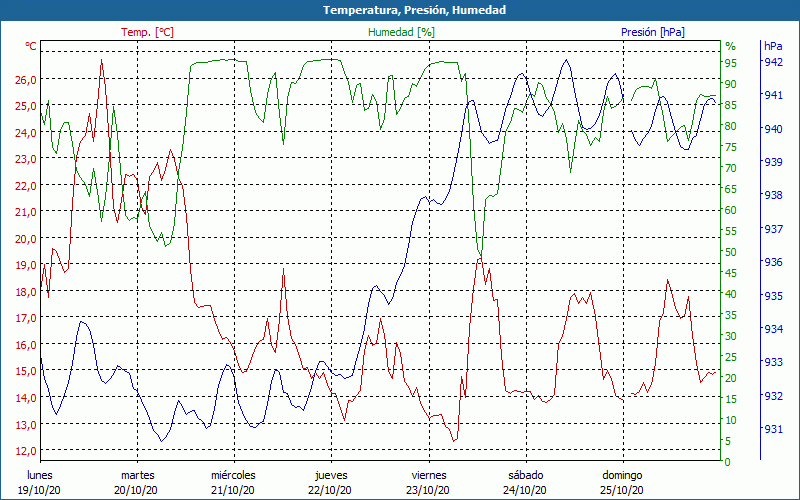Click the 23,0 temperature axis value

[27, 159]
